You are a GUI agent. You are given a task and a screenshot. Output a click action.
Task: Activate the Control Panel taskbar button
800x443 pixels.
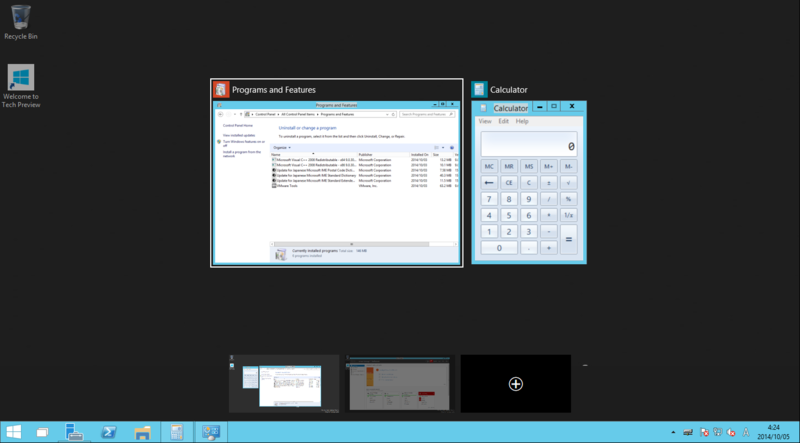[211, 432]
